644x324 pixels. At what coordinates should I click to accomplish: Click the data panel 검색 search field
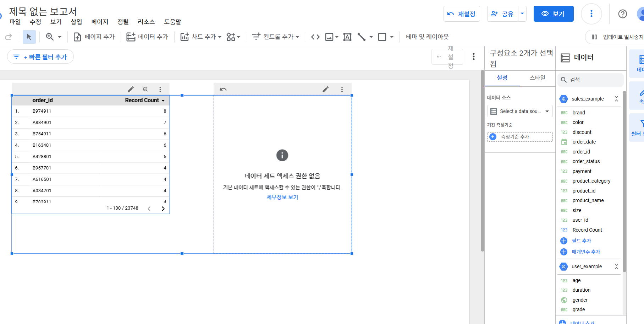(590, 80)
